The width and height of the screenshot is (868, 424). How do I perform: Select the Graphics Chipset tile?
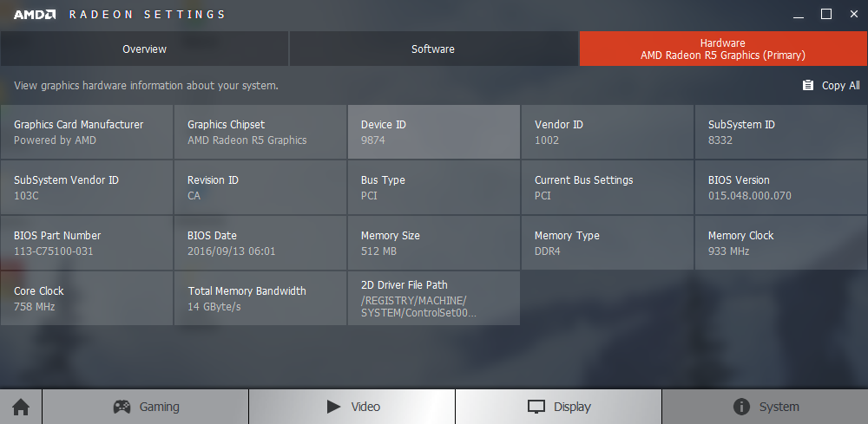pyautogui.click(x=260, y=132)
